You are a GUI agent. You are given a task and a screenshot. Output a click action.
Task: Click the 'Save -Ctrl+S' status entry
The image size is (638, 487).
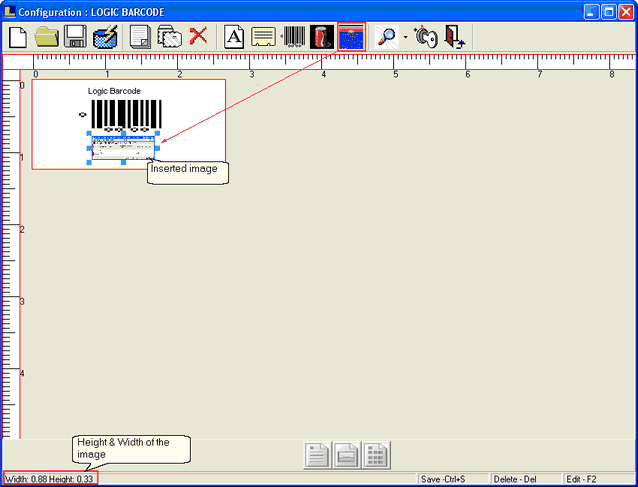click(443, 479)
